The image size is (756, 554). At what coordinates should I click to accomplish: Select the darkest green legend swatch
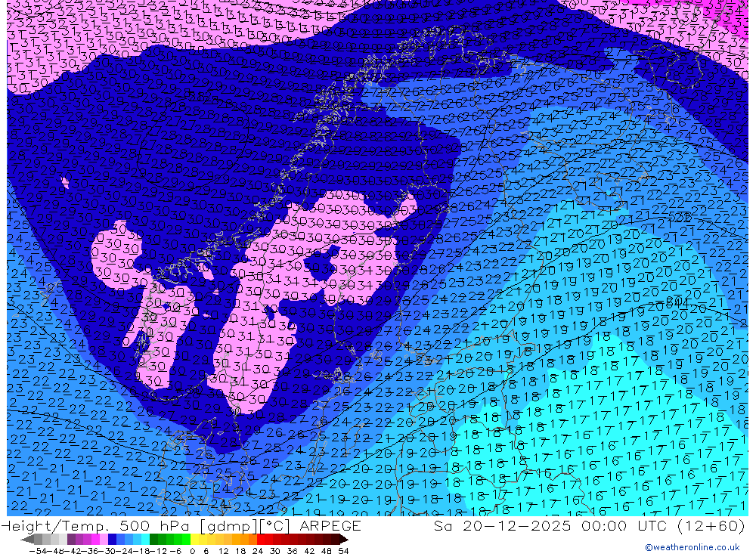coord(153,540)
